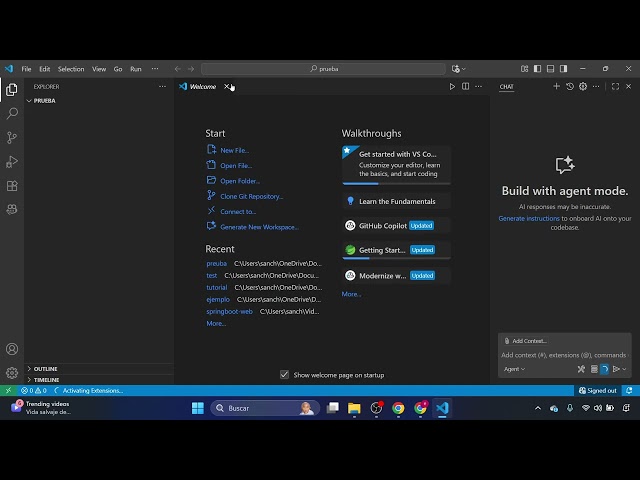
Task: Open the Selection menu
Action: 71,69
